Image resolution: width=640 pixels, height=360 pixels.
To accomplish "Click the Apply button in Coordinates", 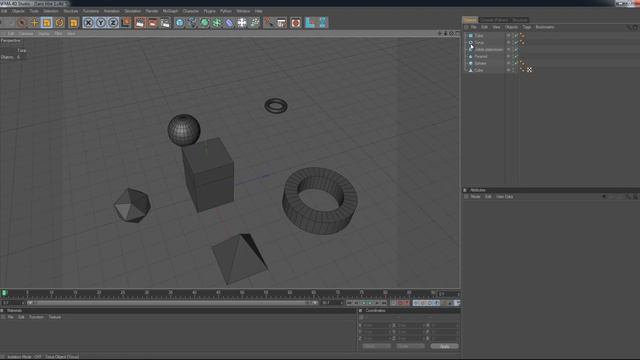I will click(444, 346).
